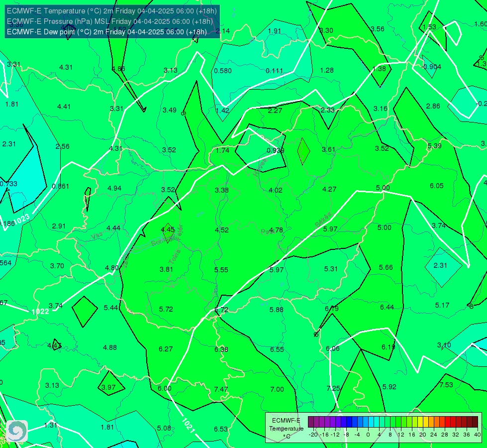
Task: Click the 2.86 dew point value
Action: pyautogui.click(x=433, y=107)
